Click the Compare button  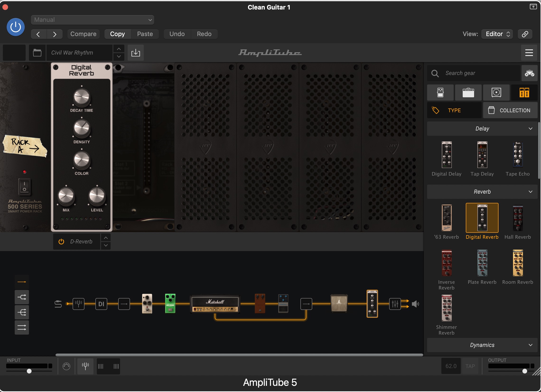[x=83, y=34]
